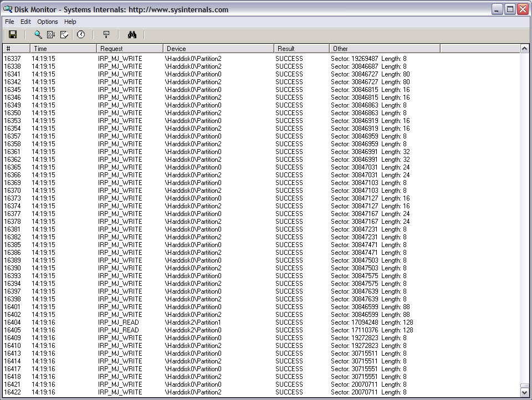Click Sector: 30846687 Length: 8 cell
Viewport: 532px width, 400px height.
coord(369,66)
